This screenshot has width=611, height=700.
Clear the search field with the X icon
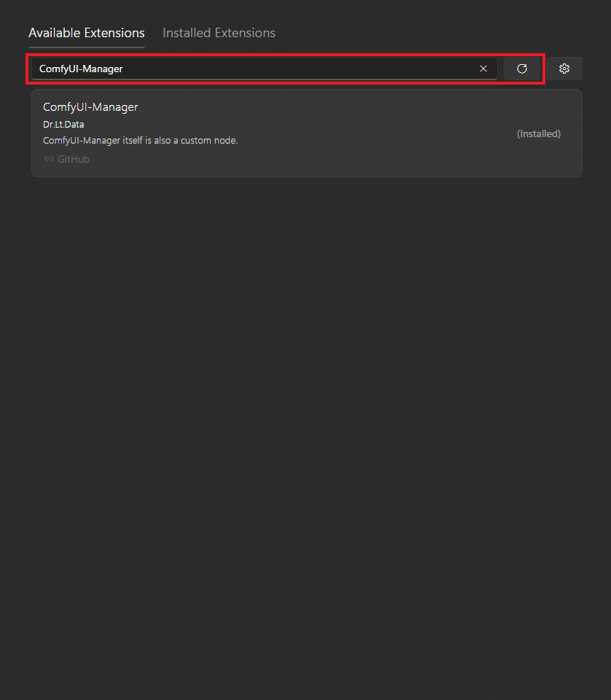[483, 69]
